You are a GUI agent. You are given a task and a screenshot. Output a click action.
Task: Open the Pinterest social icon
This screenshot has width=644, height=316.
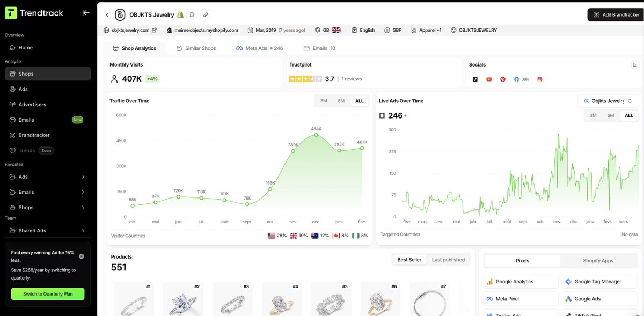point(503,79)
